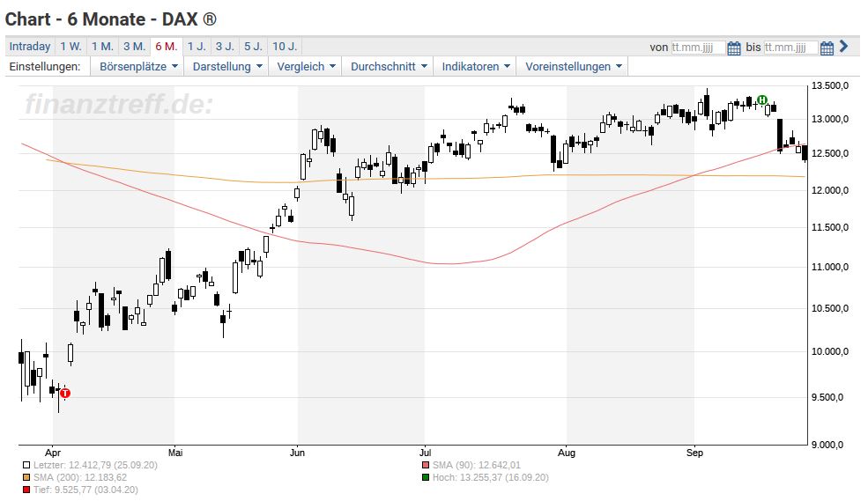The height and width of the screenshot is (501, 868).
Task: Click the 'von' start date input field
Action: click(x=698, y=48)
